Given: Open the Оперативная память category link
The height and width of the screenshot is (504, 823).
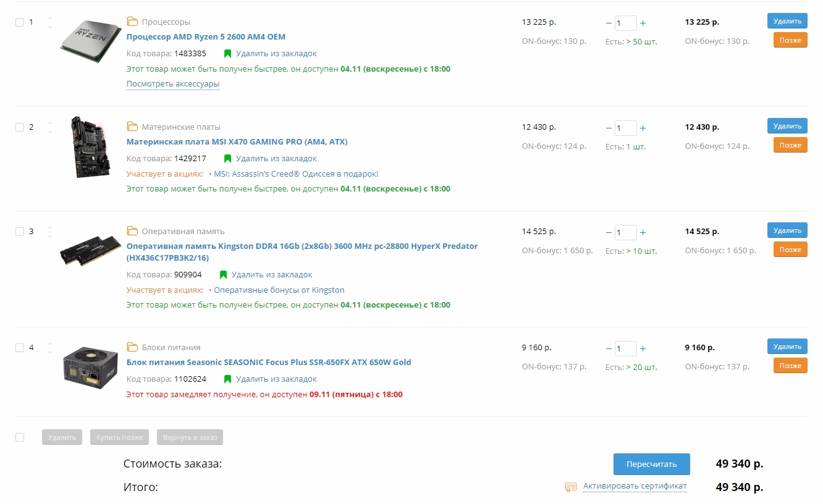Looking at the screenshot, I should click(x=183, y=232).
